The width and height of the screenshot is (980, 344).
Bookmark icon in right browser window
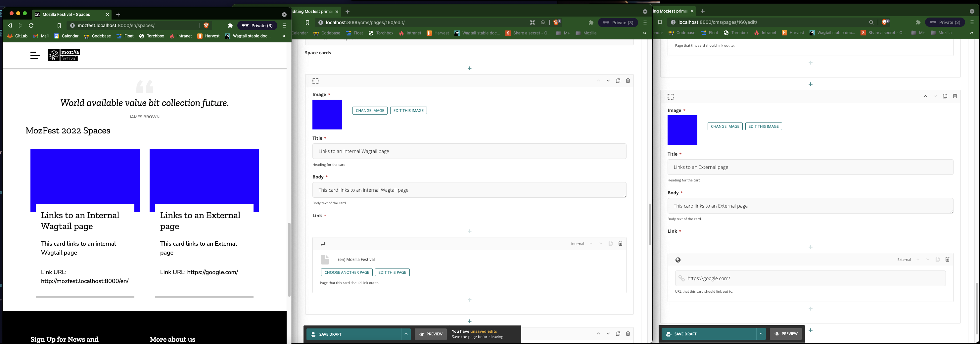click(x=660, y=23)
